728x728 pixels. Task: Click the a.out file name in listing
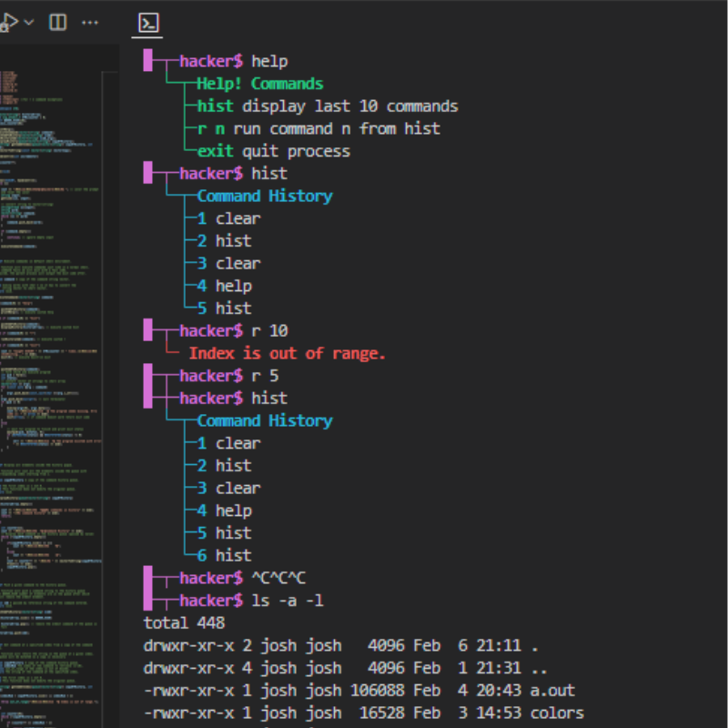point(556,691)
